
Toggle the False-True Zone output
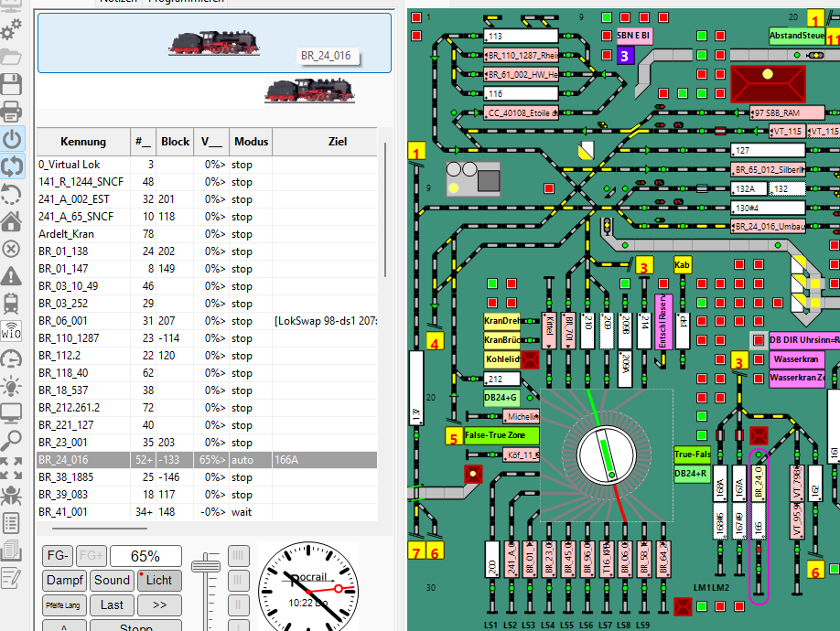501,435
